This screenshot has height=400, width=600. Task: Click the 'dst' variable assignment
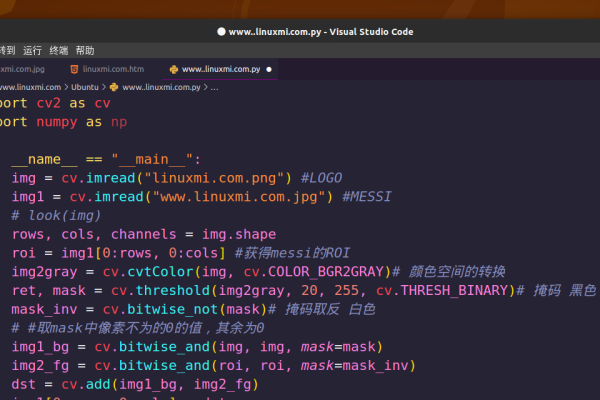coord(23,384)
